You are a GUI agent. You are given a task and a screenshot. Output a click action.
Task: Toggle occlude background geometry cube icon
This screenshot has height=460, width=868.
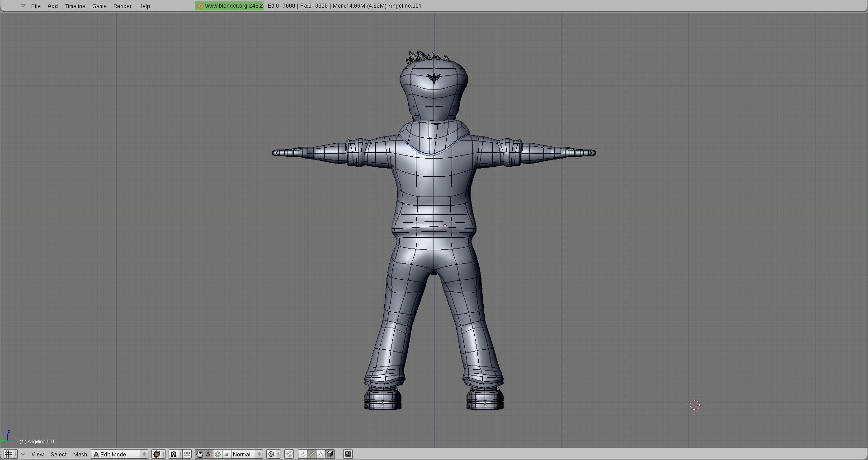tap(330, 454)
